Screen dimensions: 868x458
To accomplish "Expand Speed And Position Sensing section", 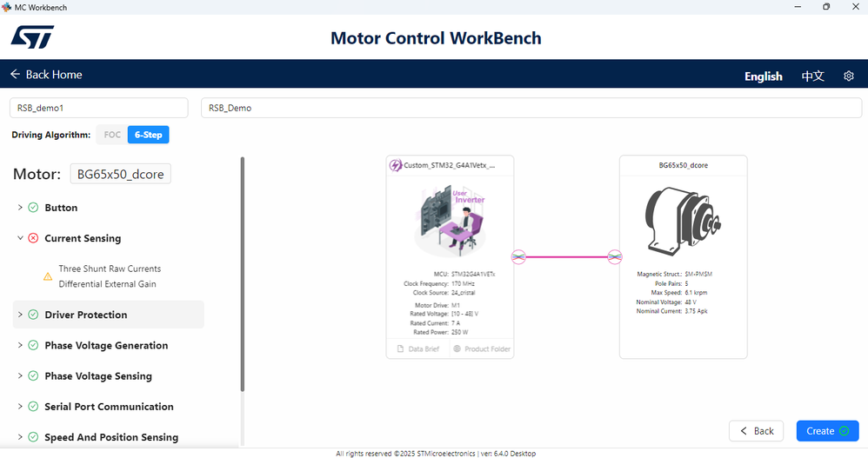I will [x=20, y=437].
